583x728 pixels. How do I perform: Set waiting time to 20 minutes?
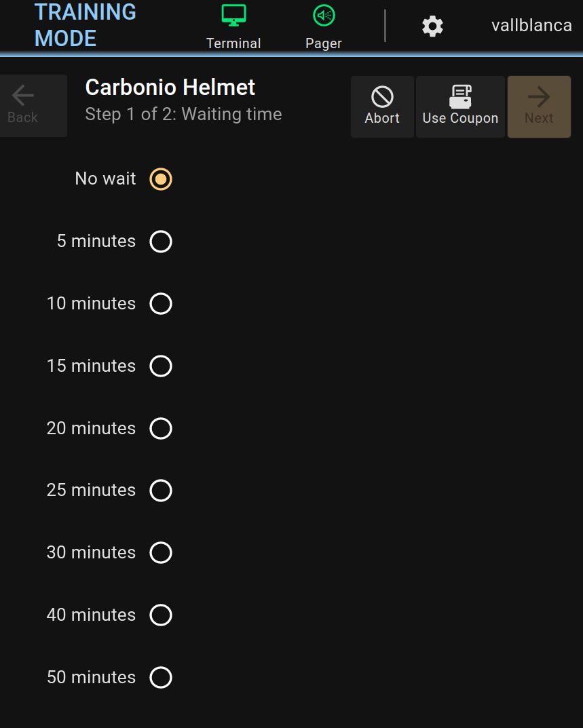(x=161, y=429)
